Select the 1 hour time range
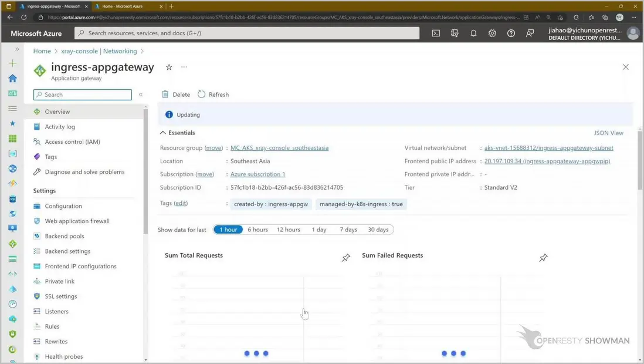Viewport: 644px width, 364px height. pyautogui.click(x=228, y=230)
